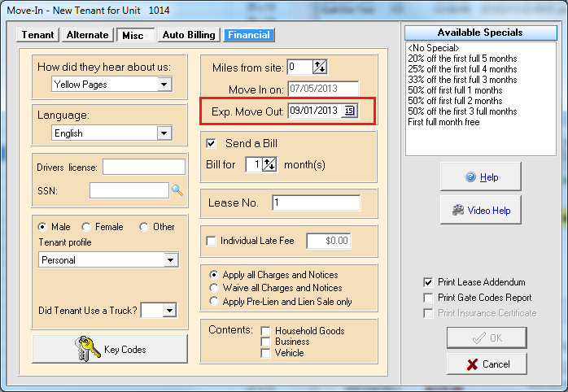Select 50% off first full 1 months
Screen dimensions: 568x392
point(455,89)
